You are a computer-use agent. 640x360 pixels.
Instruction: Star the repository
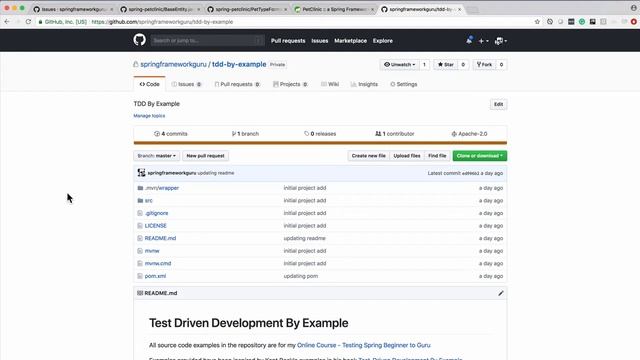445,64
